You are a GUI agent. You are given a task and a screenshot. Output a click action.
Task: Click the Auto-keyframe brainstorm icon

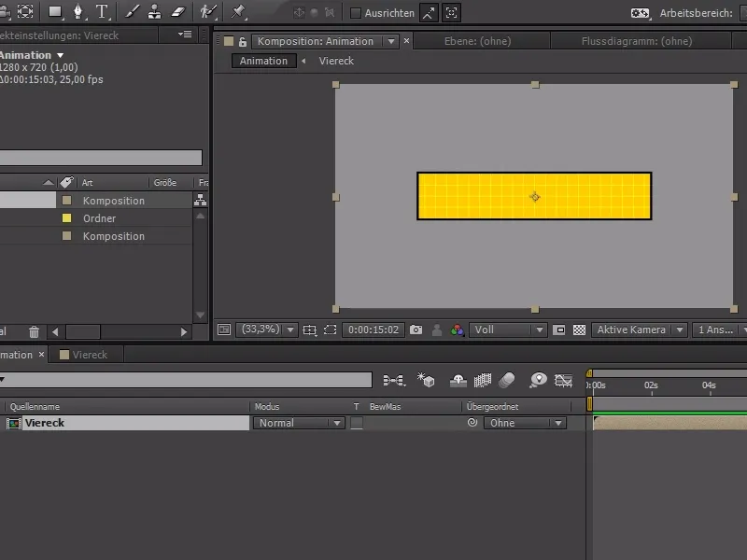tap(538, 380)
